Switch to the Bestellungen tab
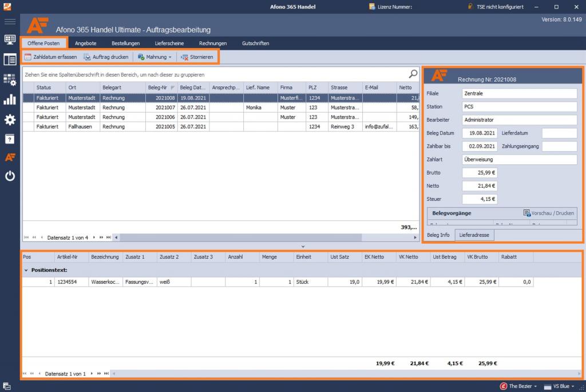The width and height of the screenshot is (586, 392). pos(125,43)
